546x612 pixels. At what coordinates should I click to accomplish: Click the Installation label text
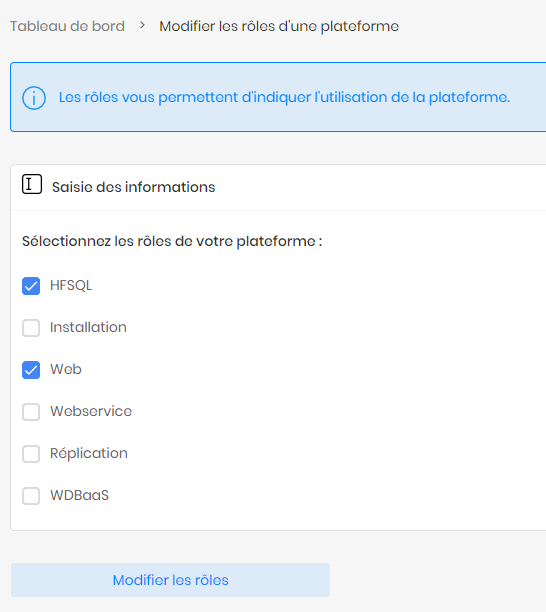coord(88,327)
